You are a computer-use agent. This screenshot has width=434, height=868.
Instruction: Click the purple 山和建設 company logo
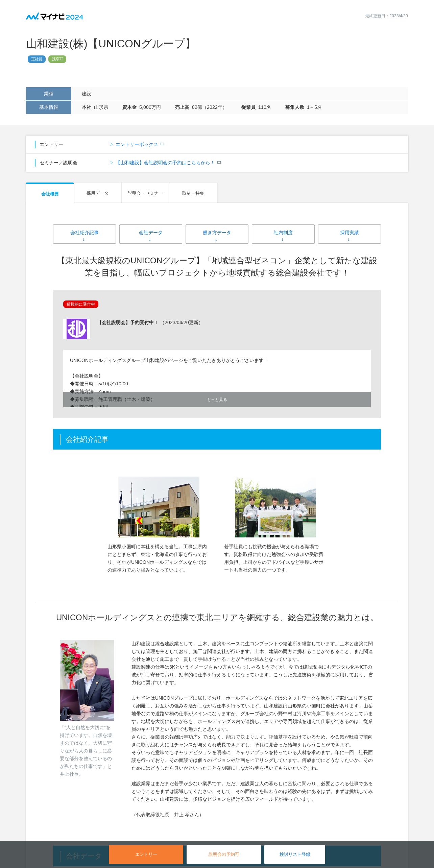click(x=77, y=329)
